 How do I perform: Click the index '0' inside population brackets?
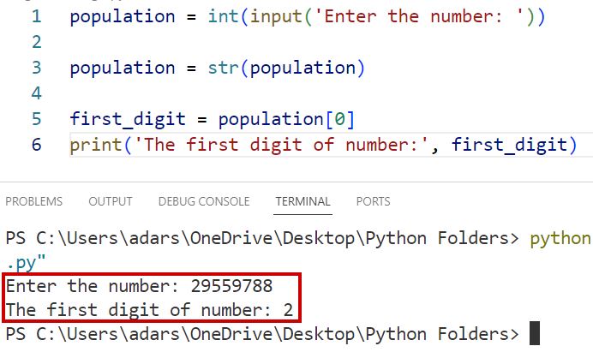point(339,119)
